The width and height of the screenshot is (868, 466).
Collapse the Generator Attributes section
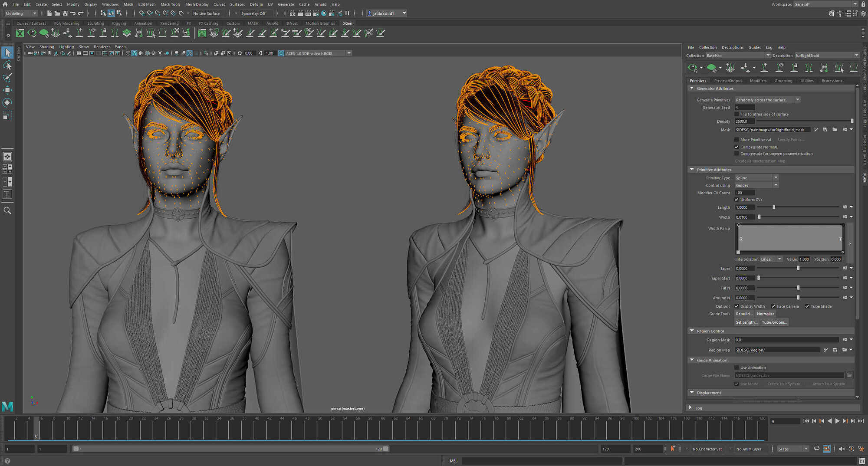(x=692, y=89)
